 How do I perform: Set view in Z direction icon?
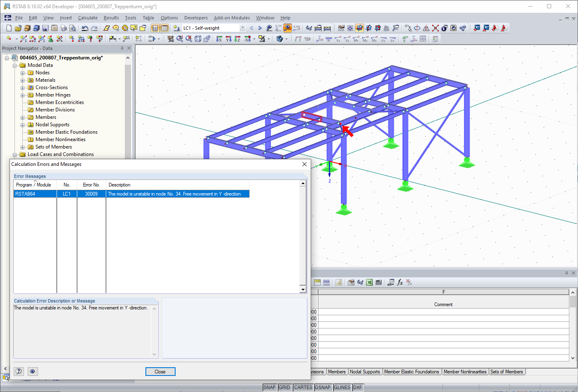click(237, 39)
